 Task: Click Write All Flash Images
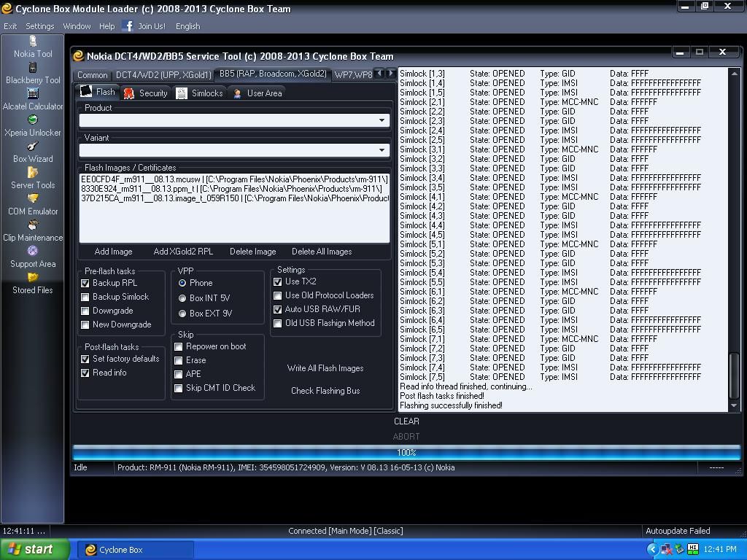[325, 368]
